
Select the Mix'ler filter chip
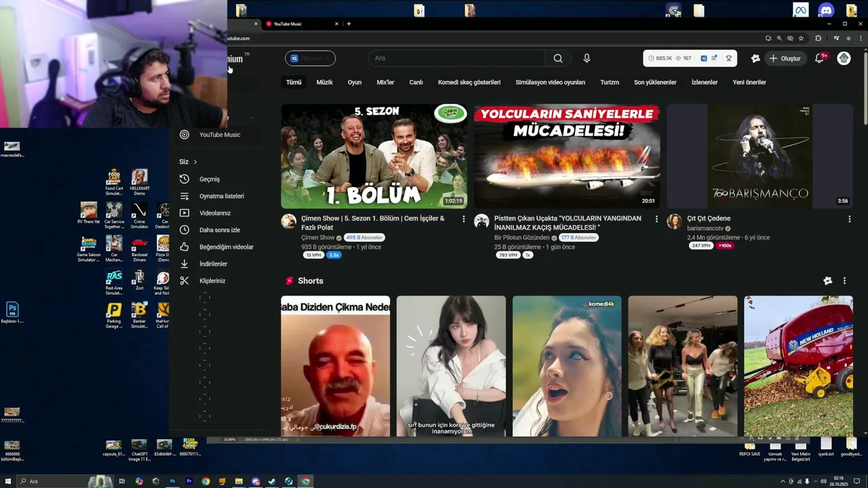[x=385, y=82]
